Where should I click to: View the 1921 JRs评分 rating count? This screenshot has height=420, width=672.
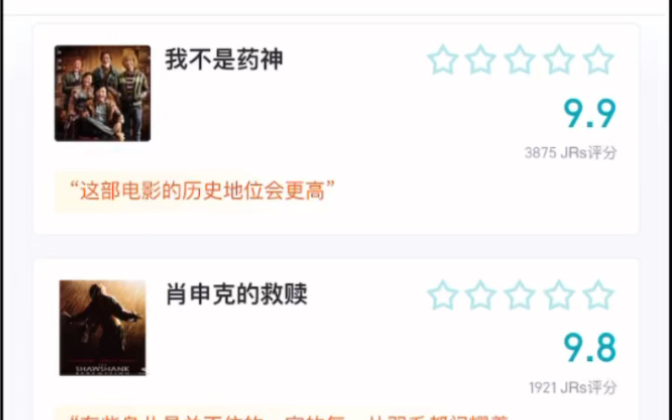click(x=573, y=388)
